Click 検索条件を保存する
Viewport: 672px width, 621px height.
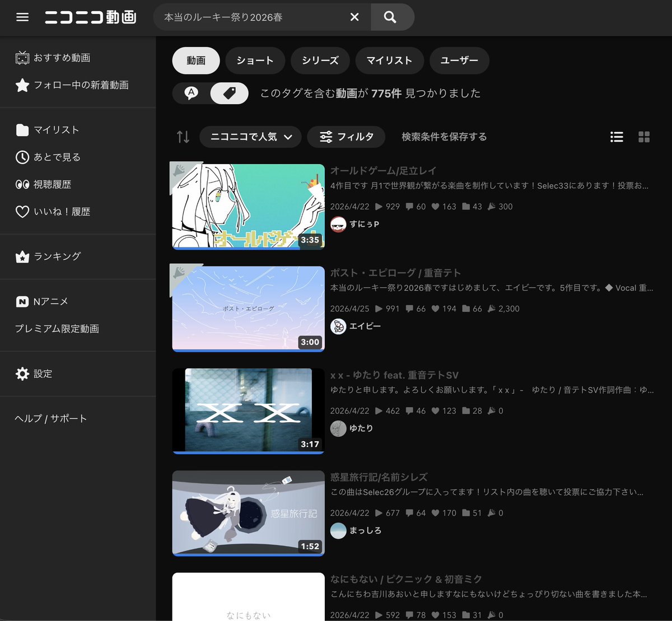pyautogui.click(x=444, y=137)
